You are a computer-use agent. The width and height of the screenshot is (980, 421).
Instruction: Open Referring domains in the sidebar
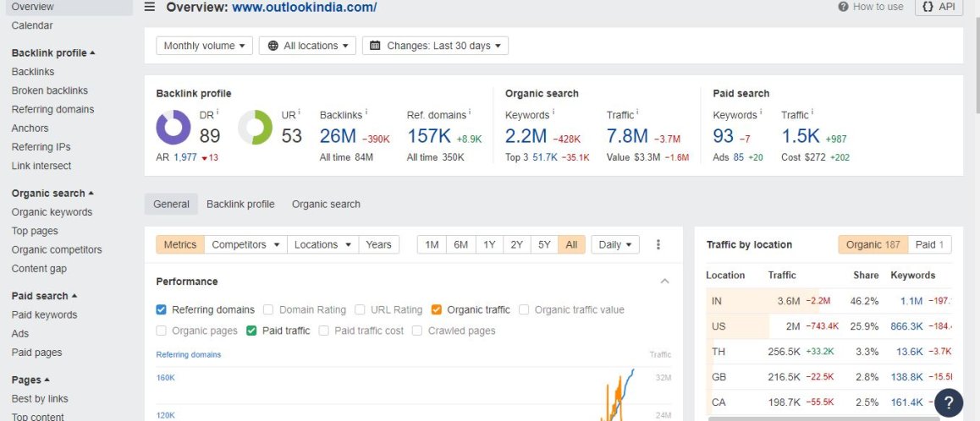(x=53, y=109)
